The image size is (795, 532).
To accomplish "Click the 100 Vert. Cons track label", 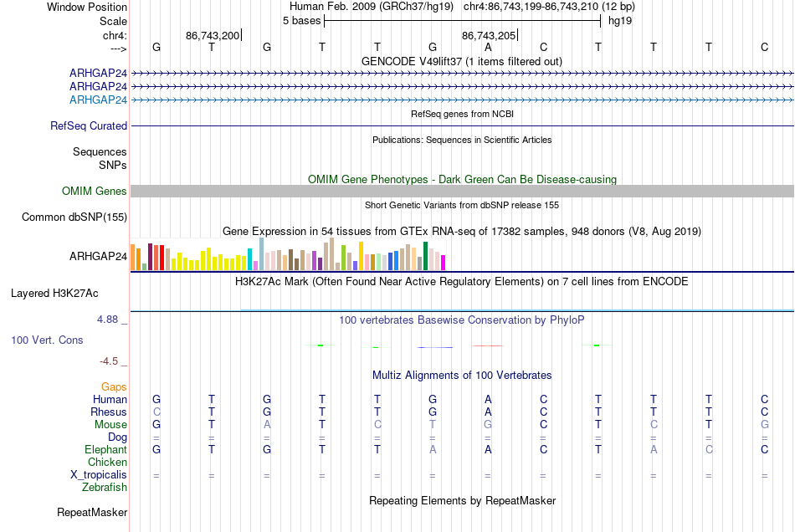I will (x=47, y=340).
